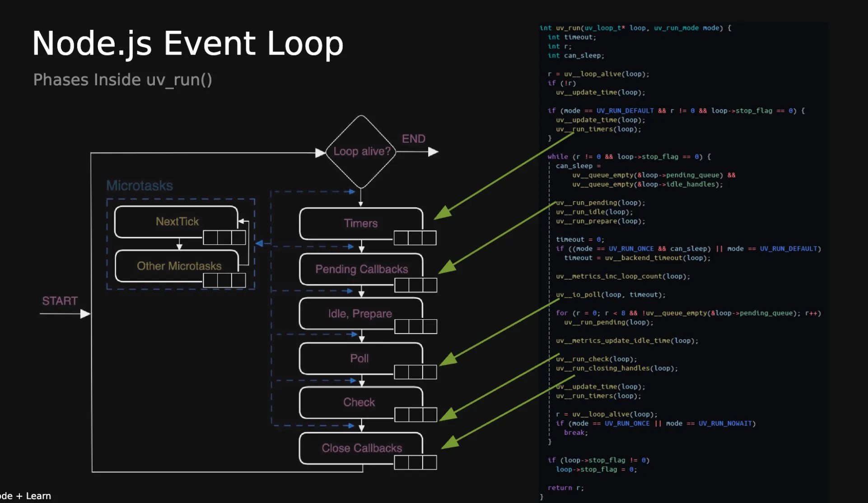Click the 'return r;' statement
The image size is (868, 503).
pyautogui.click(x=566, y=488)
